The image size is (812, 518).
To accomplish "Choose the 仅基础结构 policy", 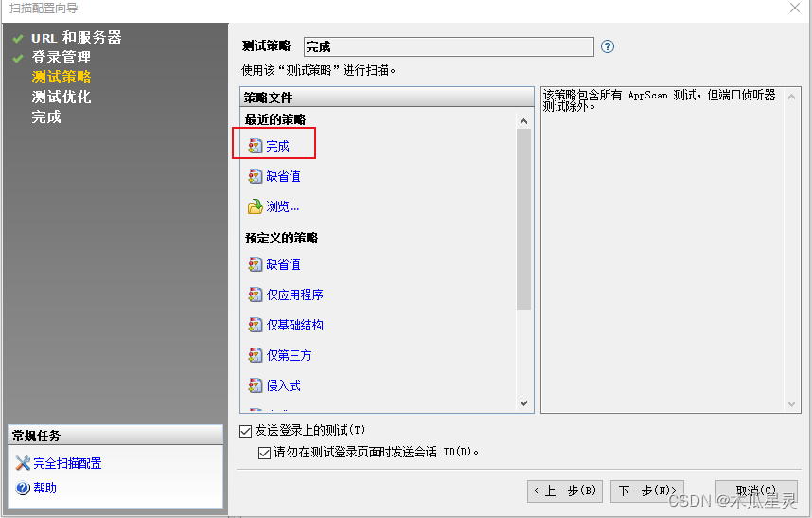I will click(294, 326).
